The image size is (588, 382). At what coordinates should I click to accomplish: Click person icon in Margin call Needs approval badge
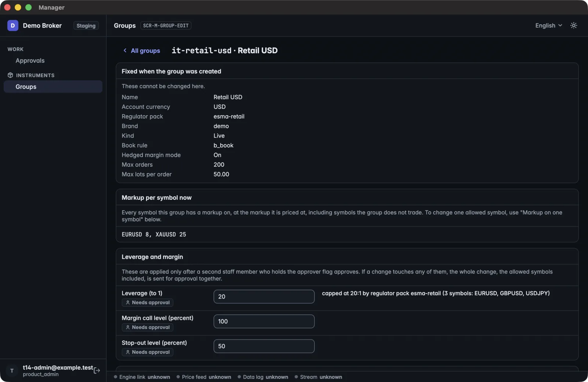click(x=128, y=327)
